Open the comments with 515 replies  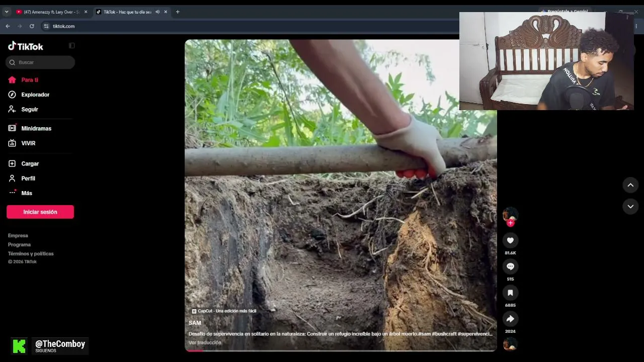point(510,266)
